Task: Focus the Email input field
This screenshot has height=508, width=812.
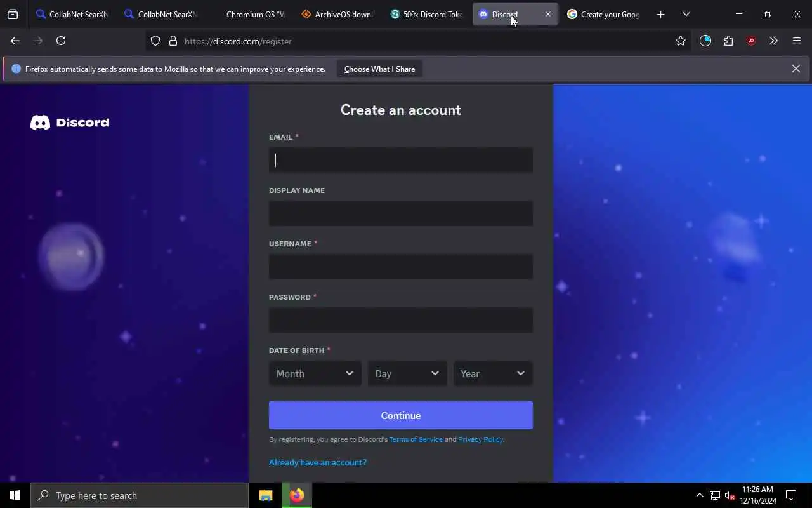Action: [401, 160]
